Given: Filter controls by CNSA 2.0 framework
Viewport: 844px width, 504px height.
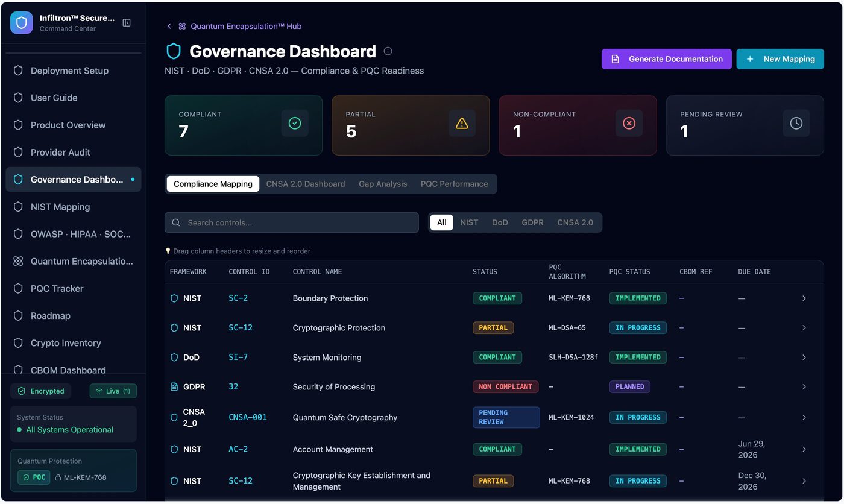Looking at the screenshot, I should click(575, 222).
